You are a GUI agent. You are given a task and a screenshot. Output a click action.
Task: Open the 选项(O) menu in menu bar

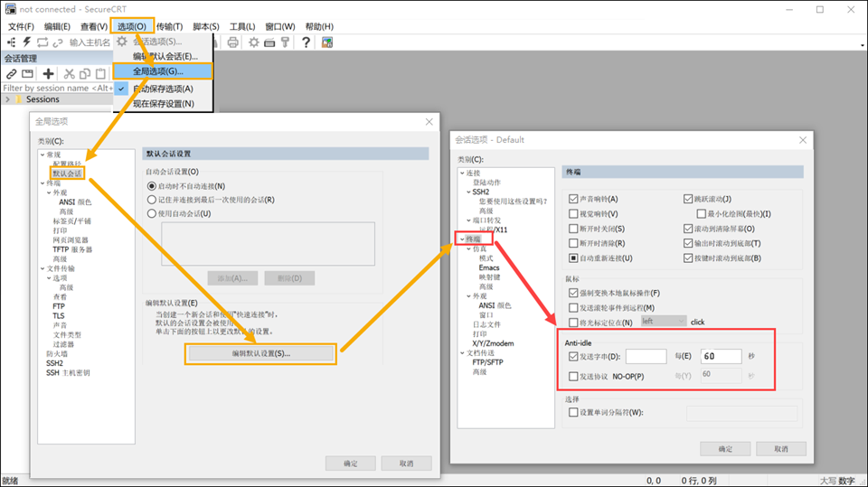point(132,27)
